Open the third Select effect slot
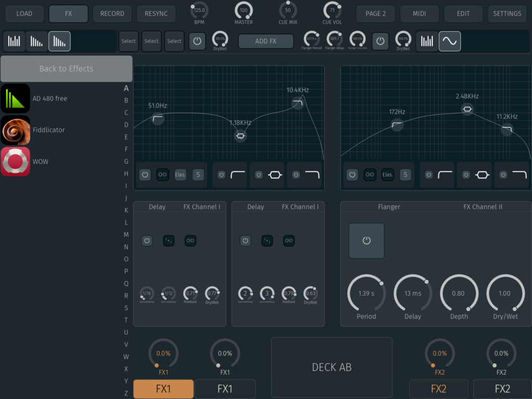 pyautogui.click(x=174, y=41)
